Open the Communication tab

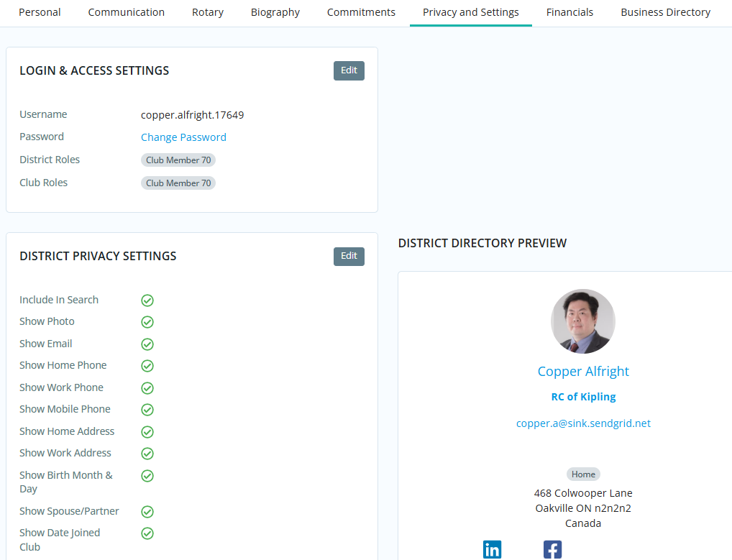pyautogui.click(x=126, y=13)
